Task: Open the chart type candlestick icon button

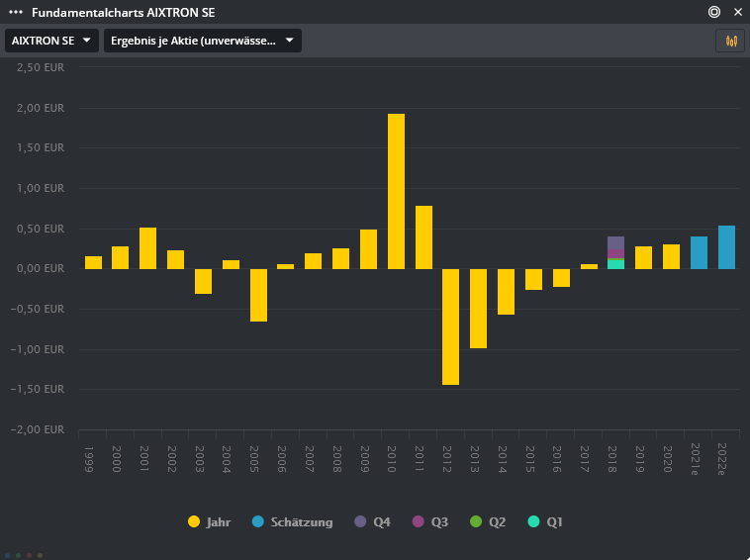Action: point(730,41)
